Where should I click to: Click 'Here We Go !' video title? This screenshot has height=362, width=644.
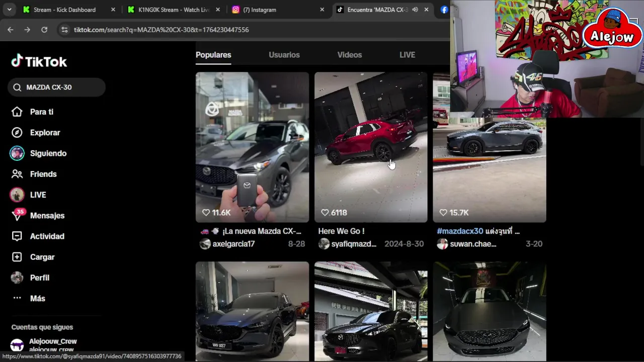(x=341, y=231)
